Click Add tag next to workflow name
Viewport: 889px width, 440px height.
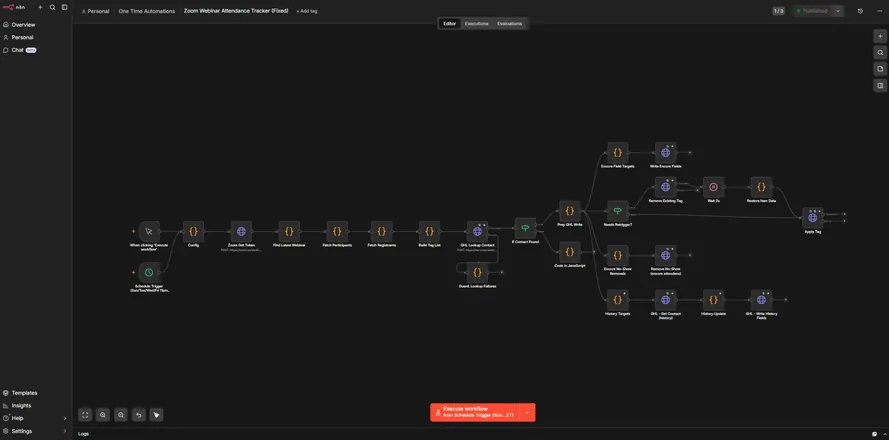tap(307, 11)
